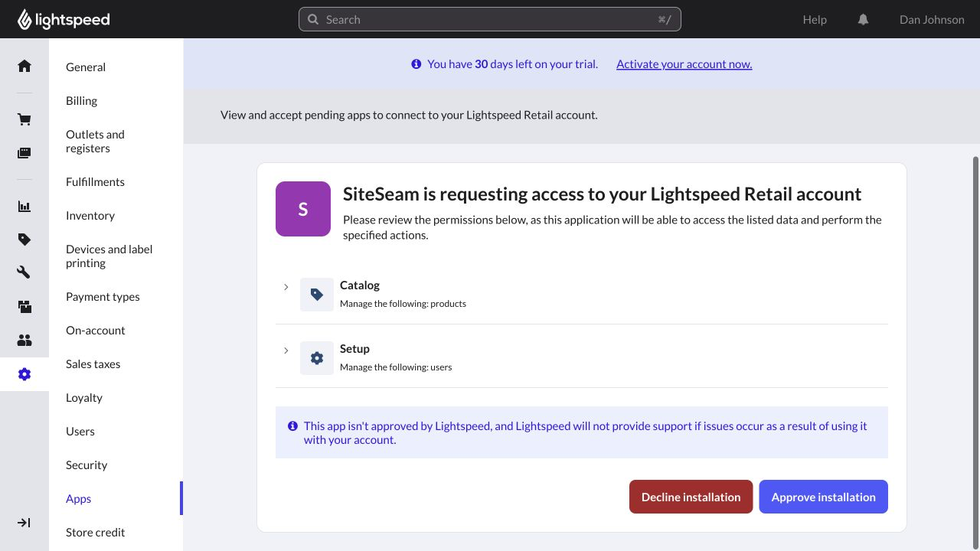Viewport: 980px width, 551px height.
Task: Click the Setup permission gear icon
Action: click(x=317, y=358)
